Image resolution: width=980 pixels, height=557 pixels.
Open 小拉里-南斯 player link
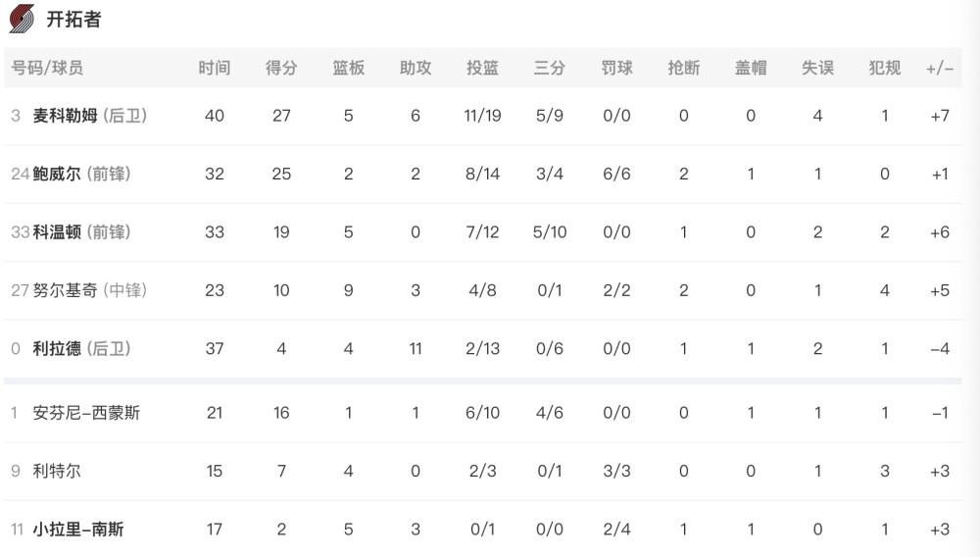(x=78, y=530)
